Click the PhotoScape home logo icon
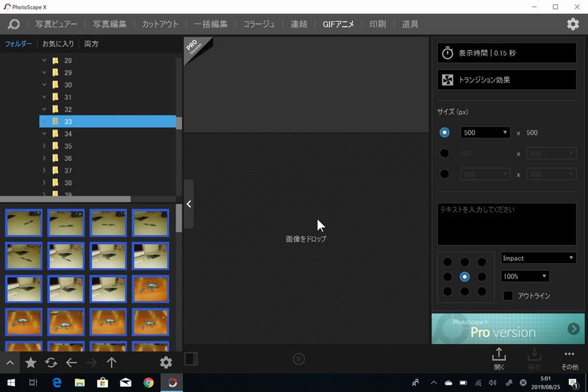The image size is (588, 392). click(13, 24)
